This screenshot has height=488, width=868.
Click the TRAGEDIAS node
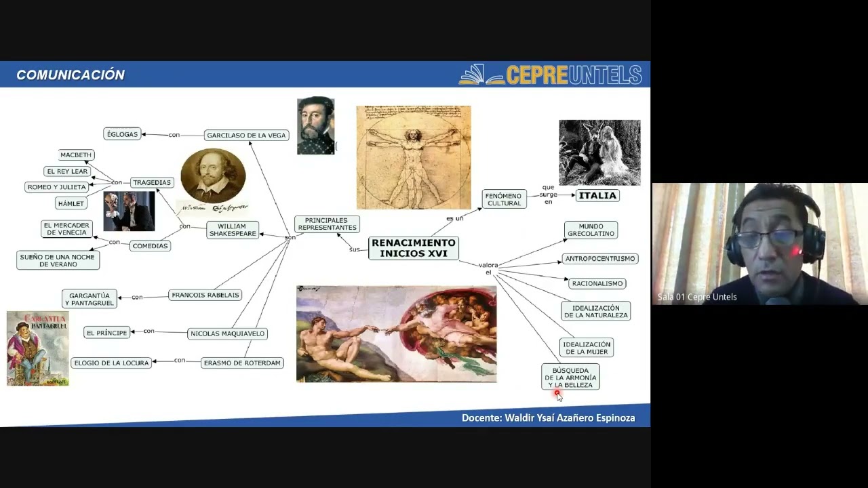(x=152, y=182)
